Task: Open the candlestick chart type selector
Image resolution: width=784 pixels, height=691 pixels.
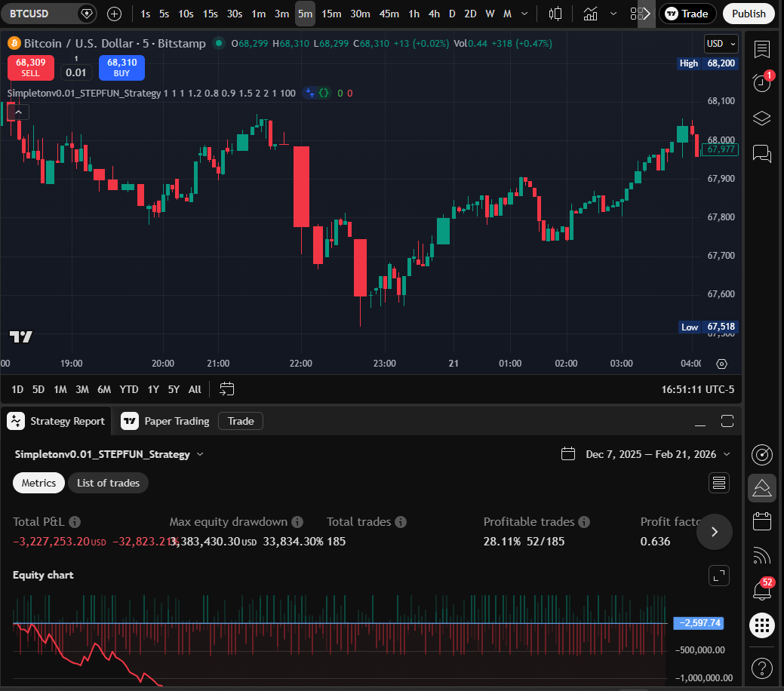Action: (555, 14)
